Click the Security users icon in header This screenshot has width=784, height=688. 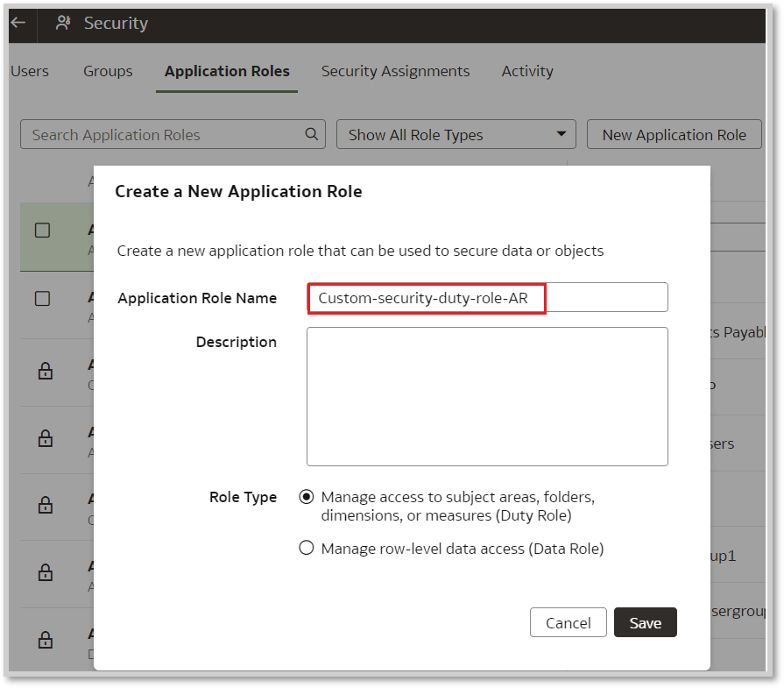click(63, 24)
